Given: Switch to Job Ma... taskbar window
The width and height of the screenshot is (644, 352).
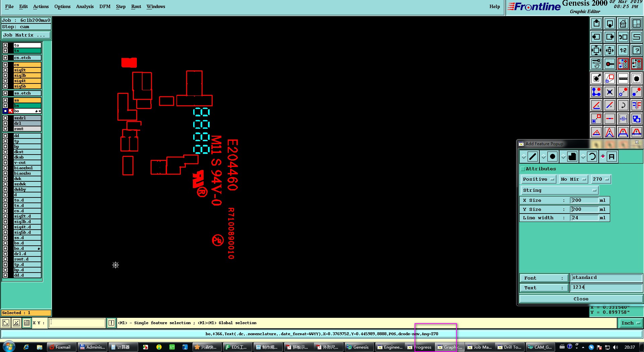Looking at the screenshot, I should pos(480,347).
